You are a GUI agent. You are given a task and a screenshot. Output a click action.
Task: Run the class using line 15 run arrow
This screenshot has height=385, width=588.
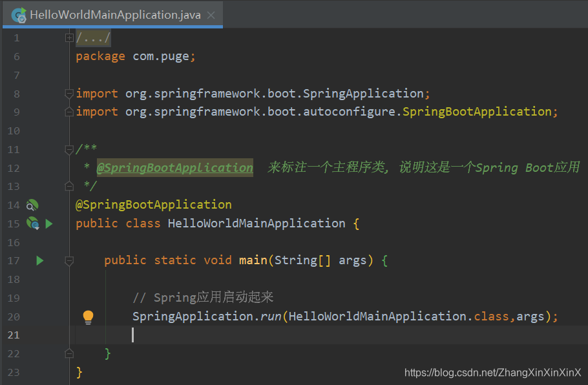pos(48,224)
